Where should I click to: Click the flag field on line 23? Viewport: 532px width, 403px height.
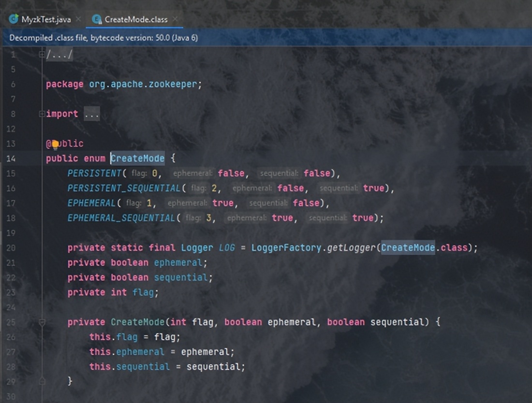pyautogui.click(x=143, y=292)
